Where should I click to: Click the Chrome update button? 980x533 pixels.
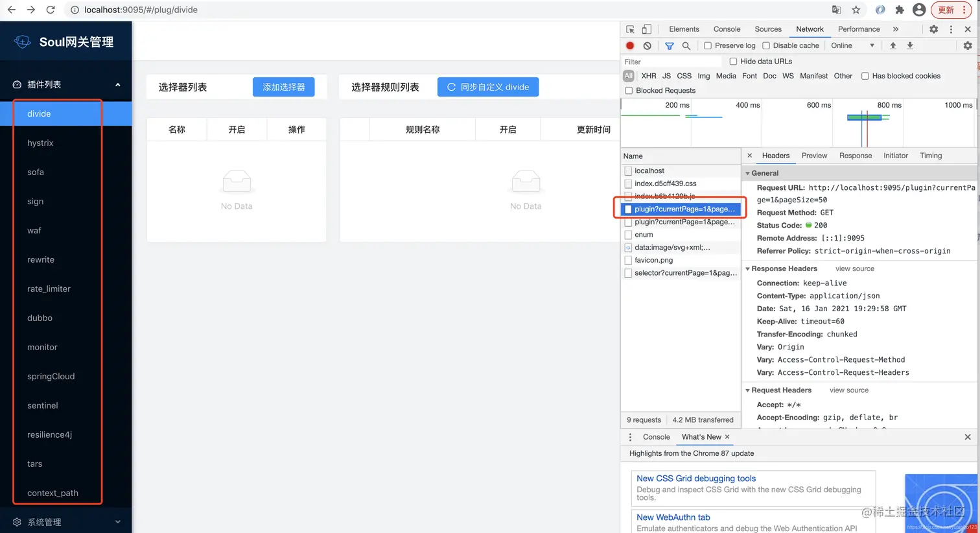[952, 10]
